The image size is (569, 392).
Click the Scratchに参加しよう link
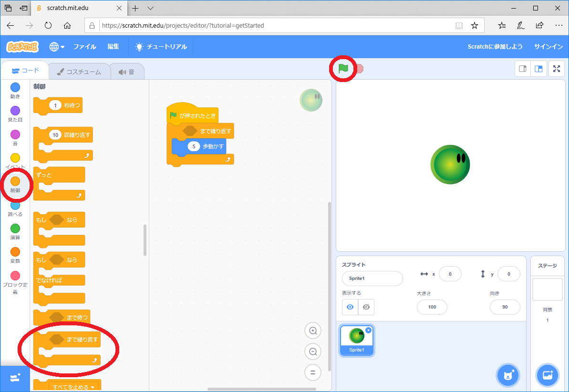tap(495, 47)
